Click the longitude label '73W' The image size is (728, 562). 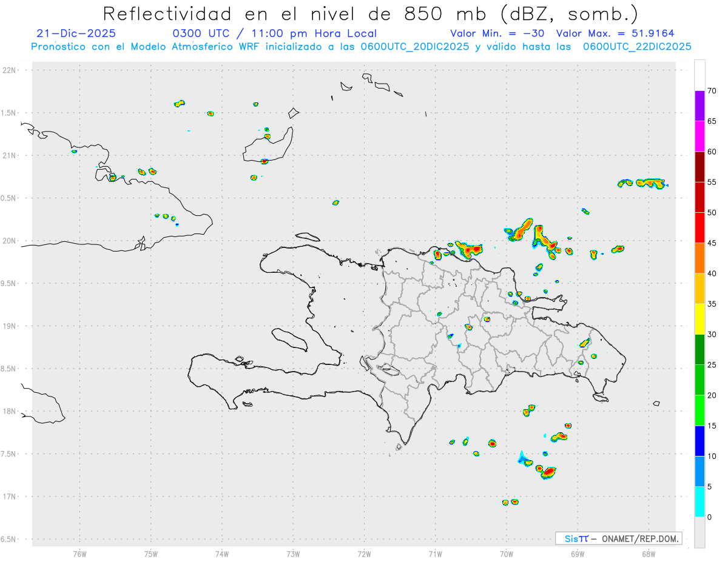293,554
